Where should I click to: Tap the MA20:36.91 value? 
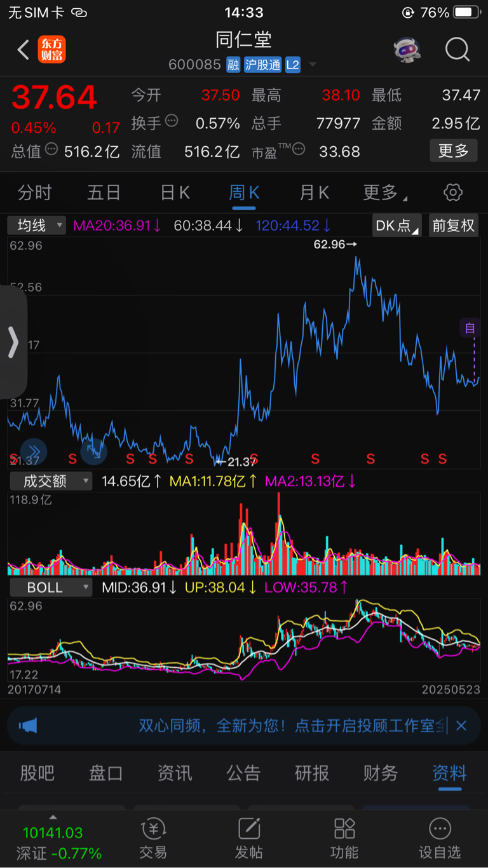[x=118, y=225]
